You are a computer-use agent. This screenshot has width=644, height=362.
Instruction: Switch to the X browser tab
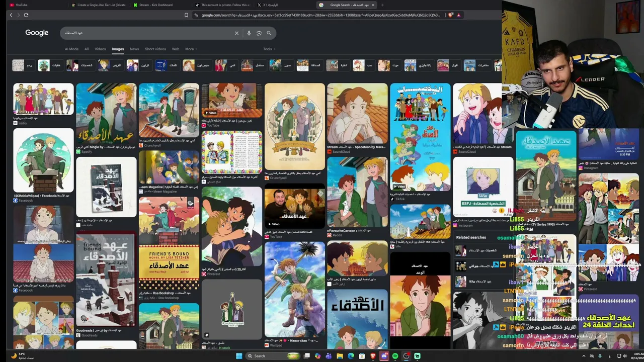(x=284, y=5)
